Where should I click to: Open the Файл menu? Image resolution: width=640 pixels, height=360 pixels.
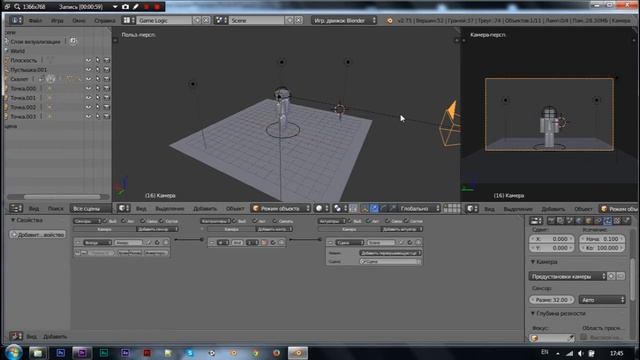pos(35,20)
